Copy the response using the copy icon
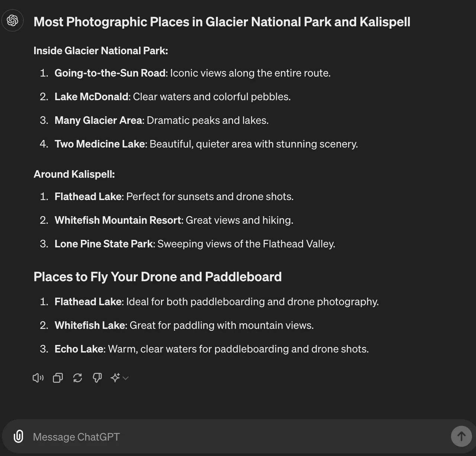The height and width of the screenshot is (456, 476). [58, 378]
